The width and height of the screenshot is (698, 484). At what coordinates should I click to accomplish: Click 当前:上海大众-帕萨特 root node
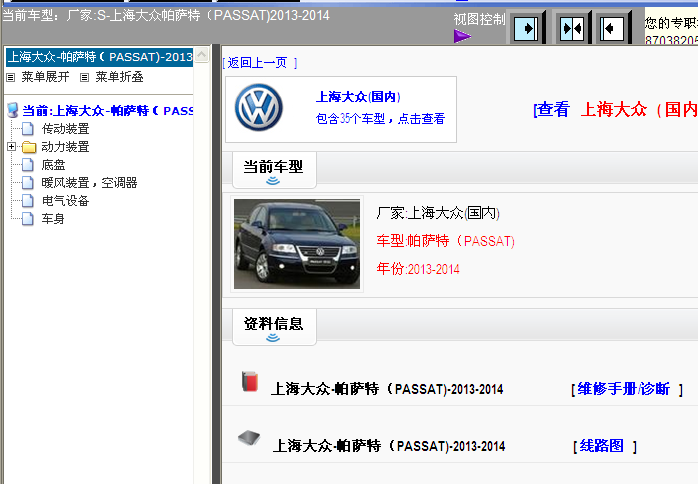[107, 110]
